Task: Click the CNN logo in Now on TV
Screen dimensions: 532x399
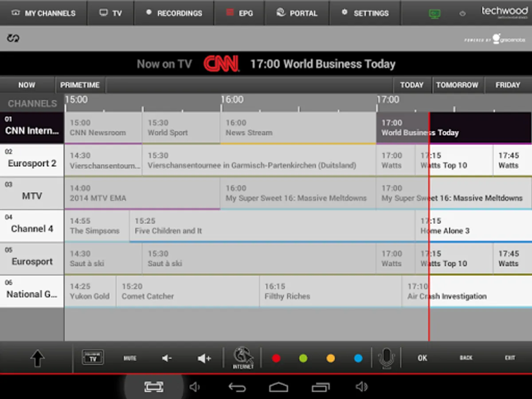Action: [x=221, y=64]
